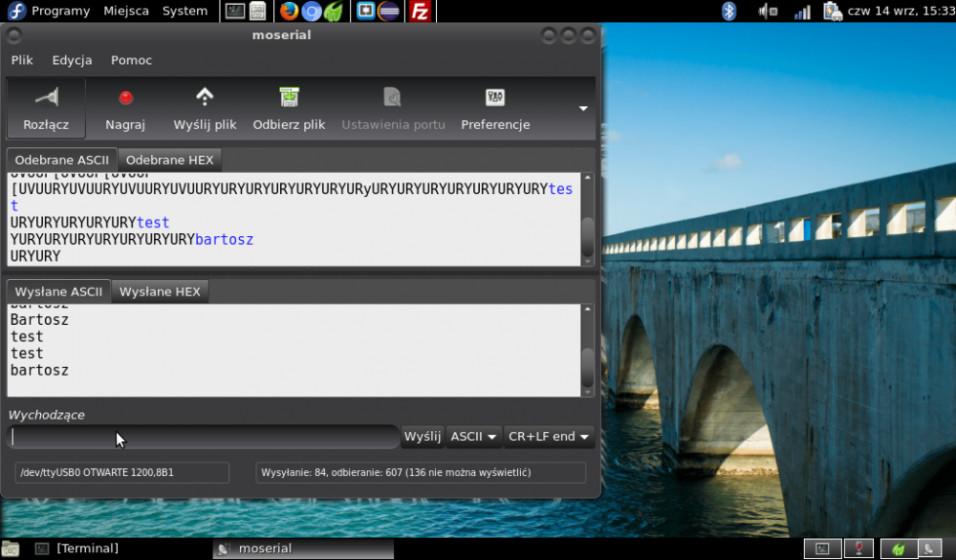This screenshot has width=956, height=560.
Task: Click the sent pane's scroll-down arrow
Action: [x=587, y=393]
